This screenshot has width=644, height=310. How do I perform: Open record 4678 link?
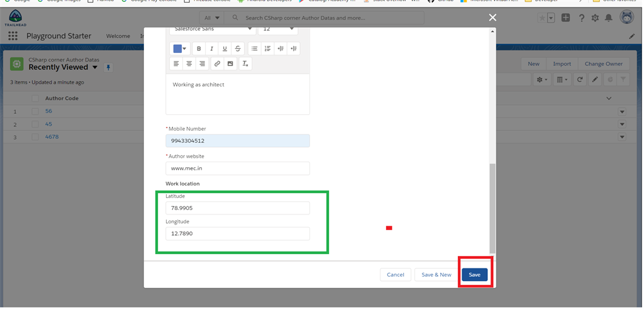coord(52,136)
